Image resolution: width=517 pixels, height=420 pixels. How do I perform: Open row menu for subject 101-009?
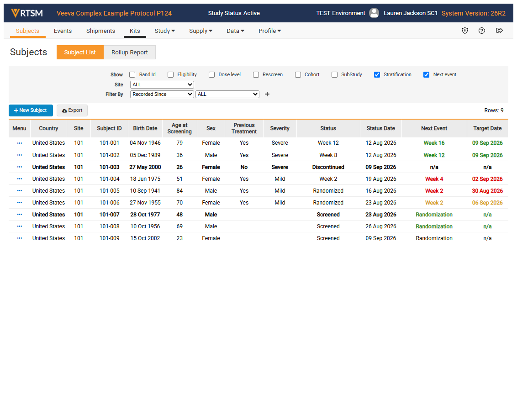pos(20,238)
